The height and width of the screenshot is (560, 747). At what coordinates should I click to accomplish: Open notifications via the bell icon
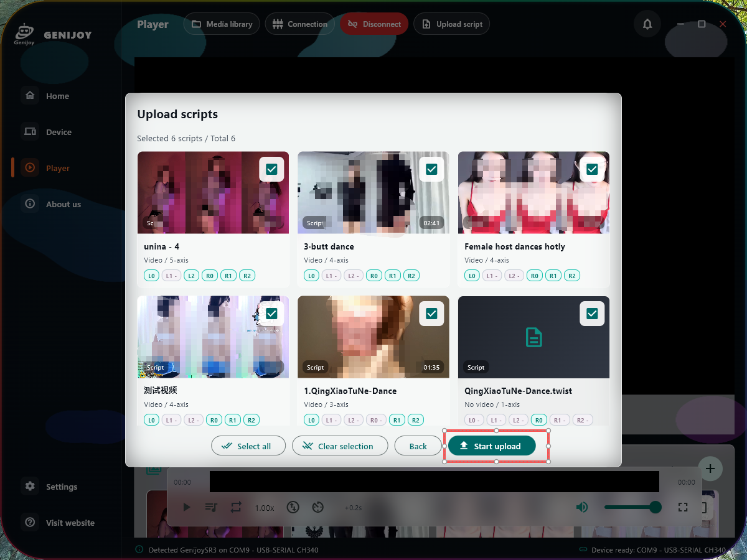click(x=647, y=24)
